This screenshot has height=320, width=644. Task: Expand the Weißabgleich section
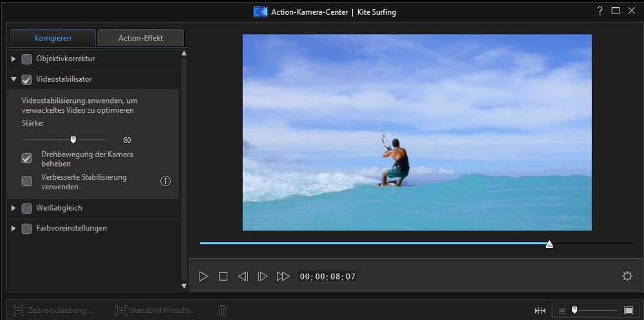coord(14,208)
